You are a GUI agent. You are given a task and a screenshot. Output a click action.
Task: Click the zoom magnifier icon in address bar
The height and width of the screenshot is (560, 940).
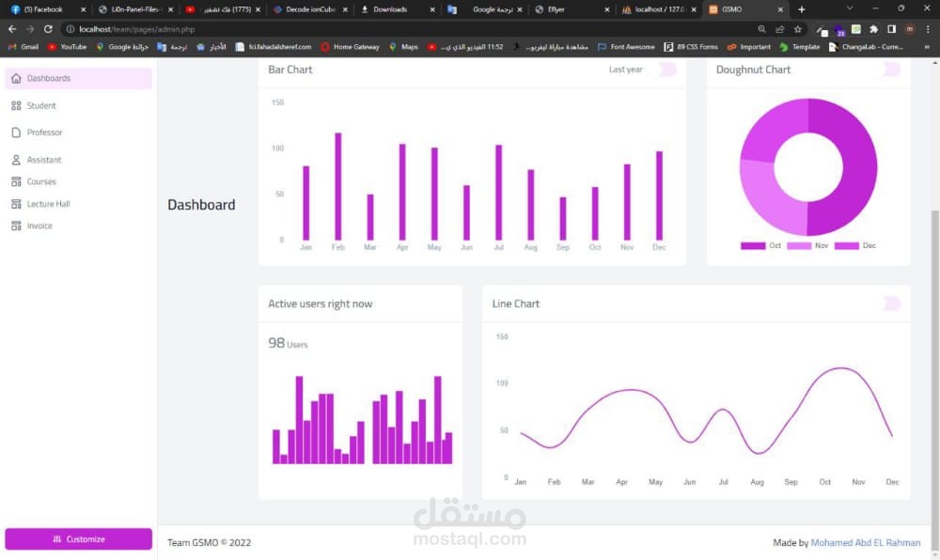coord(762,29)
